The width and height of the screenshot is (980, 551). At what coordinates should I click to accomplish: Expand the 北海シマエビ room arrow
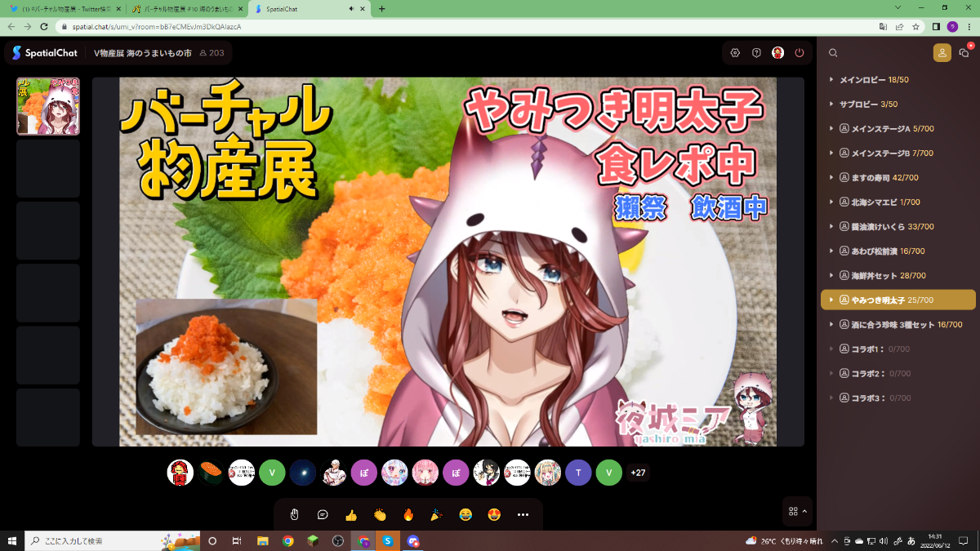click(x=831, y=202)
